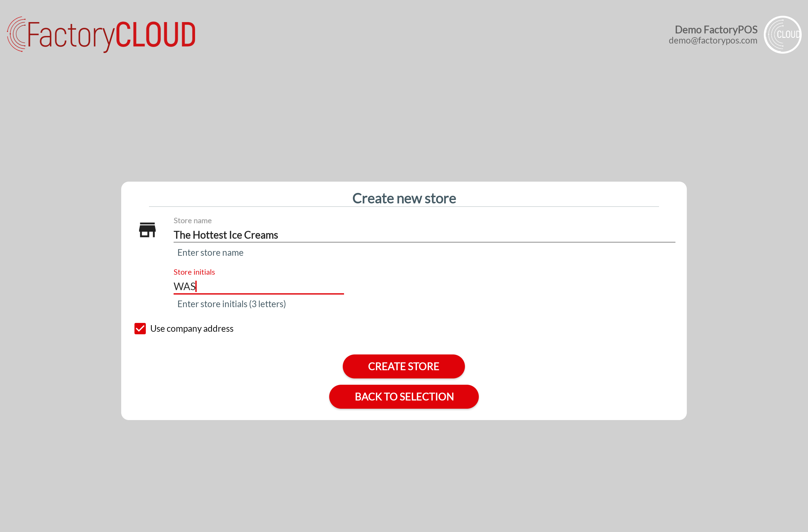This screenshot has width=808, height=532.
Task: Click the Store name field label
Action: [x=193, y=220]
